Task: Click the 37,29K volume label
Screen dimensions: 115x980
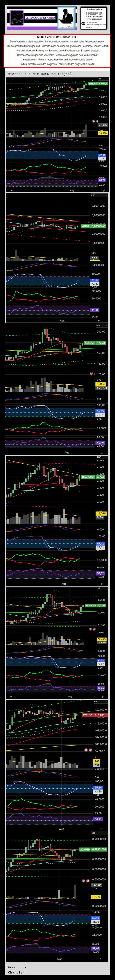Action: 103,125
